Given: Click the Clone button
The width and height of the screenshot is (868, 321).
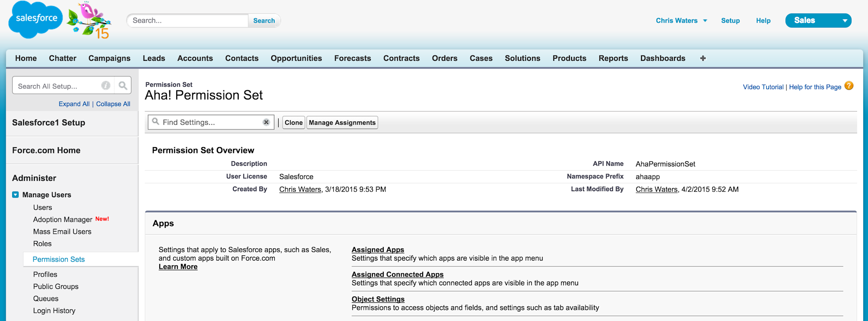Looking at the screenshot, I should (294, 122).
